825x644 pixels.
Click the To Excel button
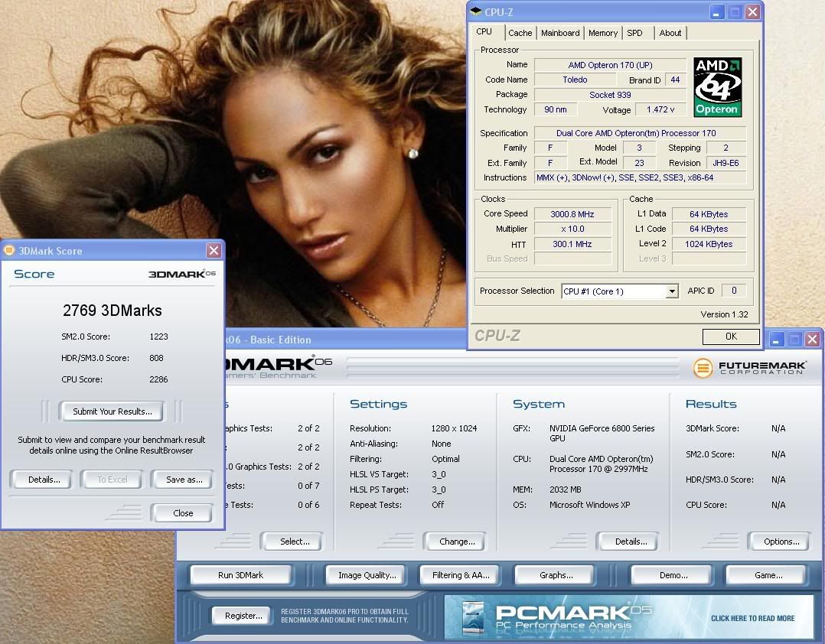[x=112, y=480]
